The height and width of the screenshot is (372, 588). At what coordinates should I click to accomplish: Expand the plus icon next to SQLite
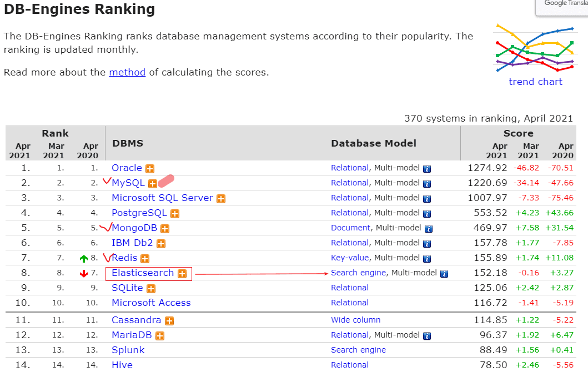click(x=150, y=289)
